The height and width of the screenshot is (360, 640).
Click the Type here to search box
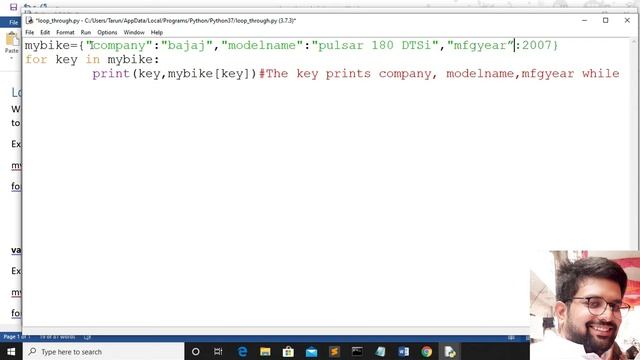(x=104, y=352)
